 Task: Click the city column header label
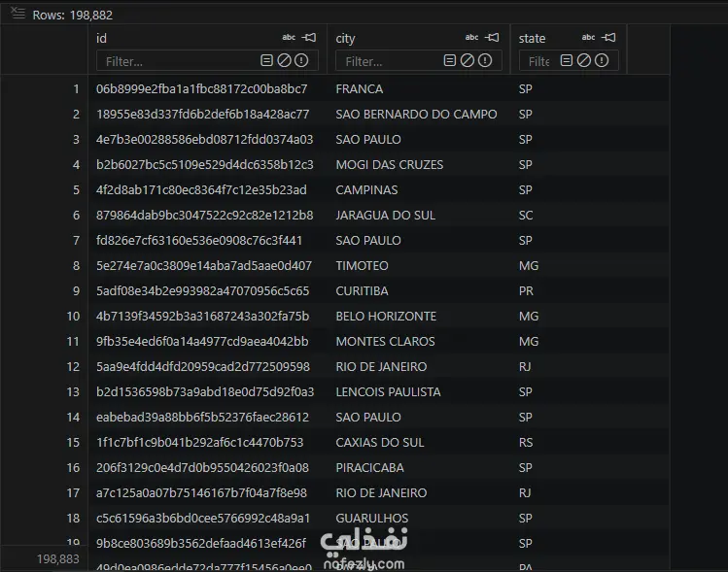pos(345,38)
